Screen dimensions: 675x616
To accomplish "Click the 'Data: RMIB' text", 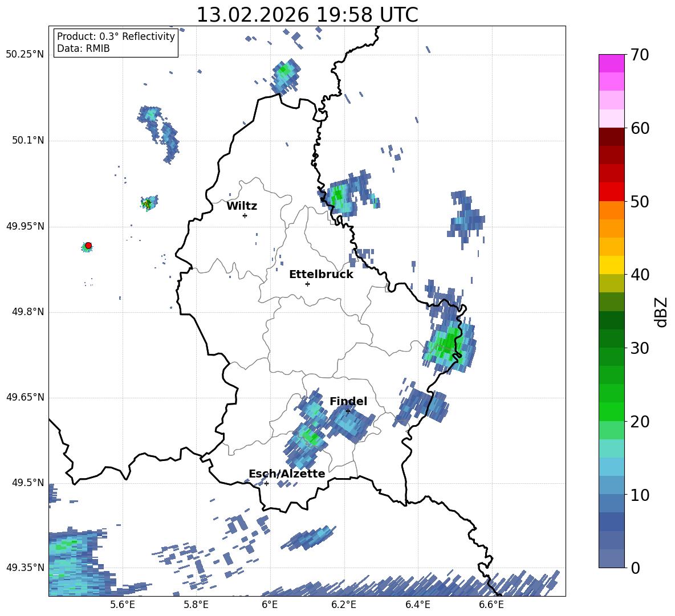I will click(x=83, y=48).
